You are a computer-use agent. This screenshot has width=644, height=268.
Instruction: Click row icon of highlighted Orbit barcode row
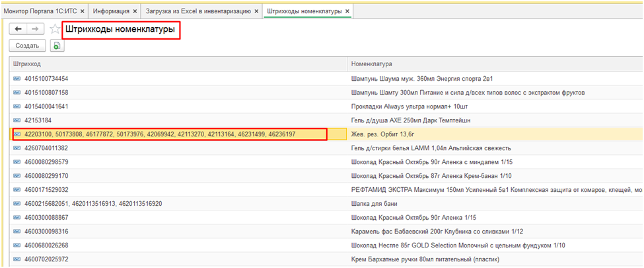coord(17,134)
